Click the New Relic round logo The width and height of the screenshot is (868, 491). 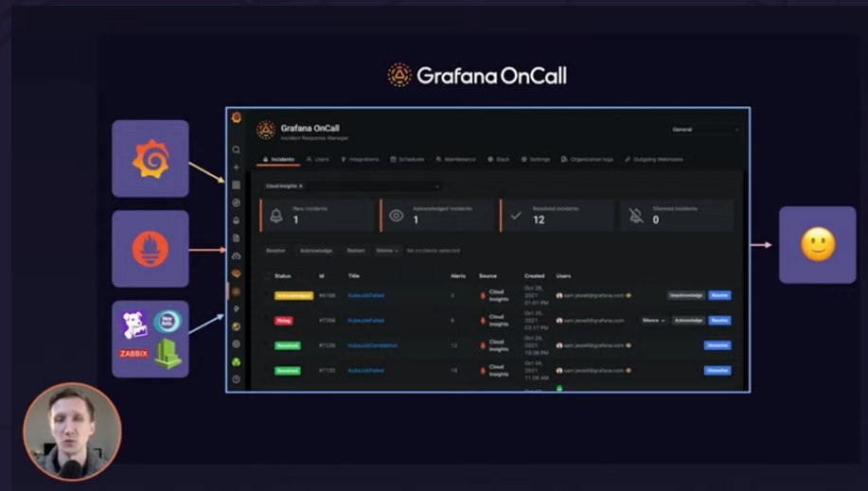click(168, 322)
